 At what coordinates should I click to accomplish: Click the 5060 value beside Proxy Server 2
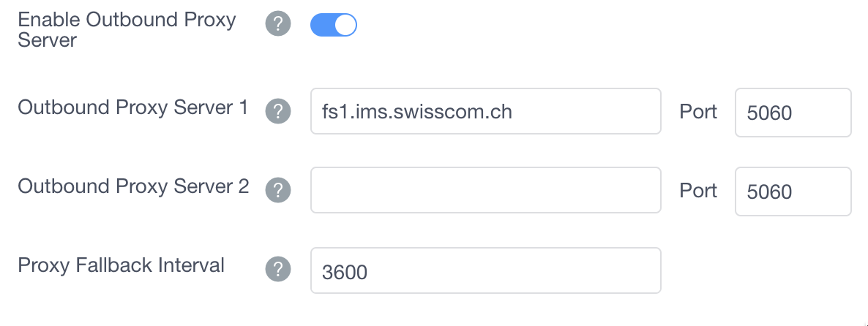(770, 192)
